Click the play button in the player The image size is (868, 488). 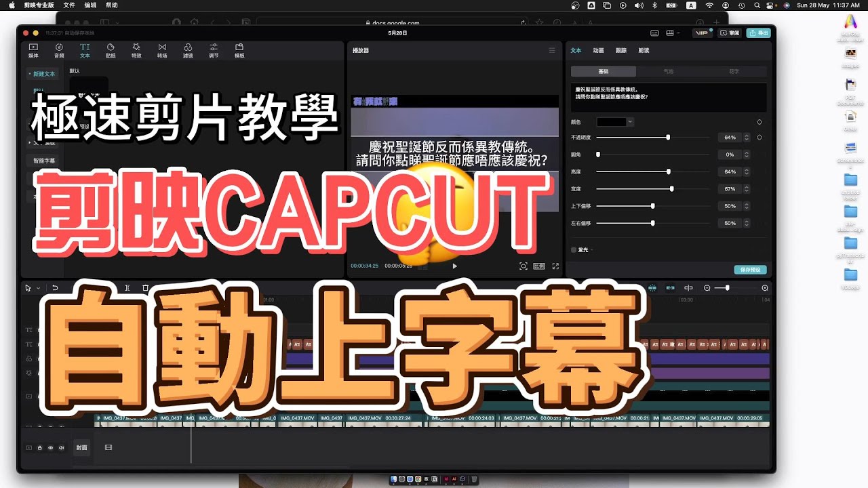coord(454,266)
